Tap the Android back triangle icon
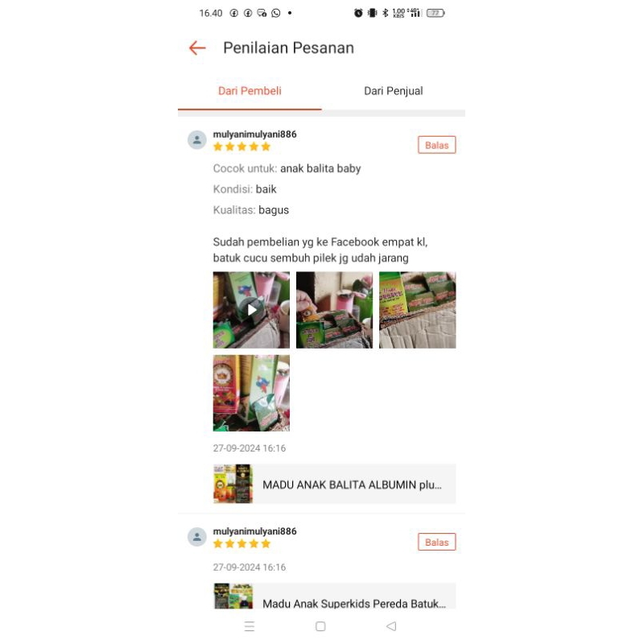Viewport: 644px width, 644px height. (391, 626)
